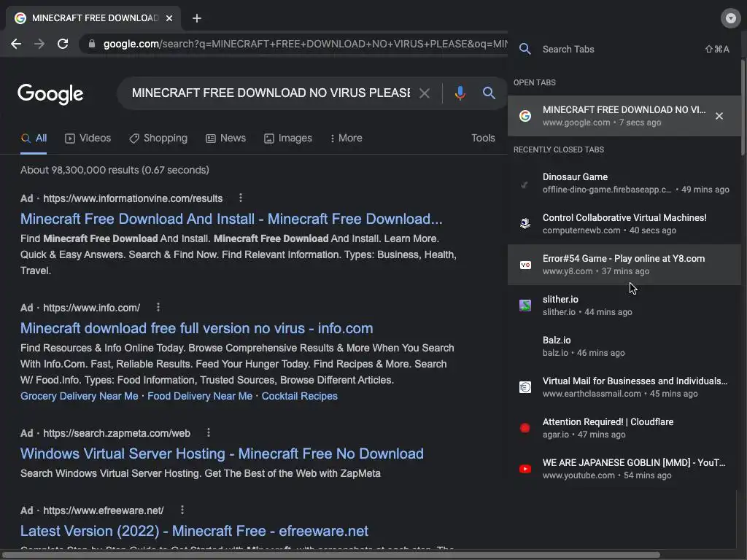Open a new tab with the plus icon

tap(197, 18)
